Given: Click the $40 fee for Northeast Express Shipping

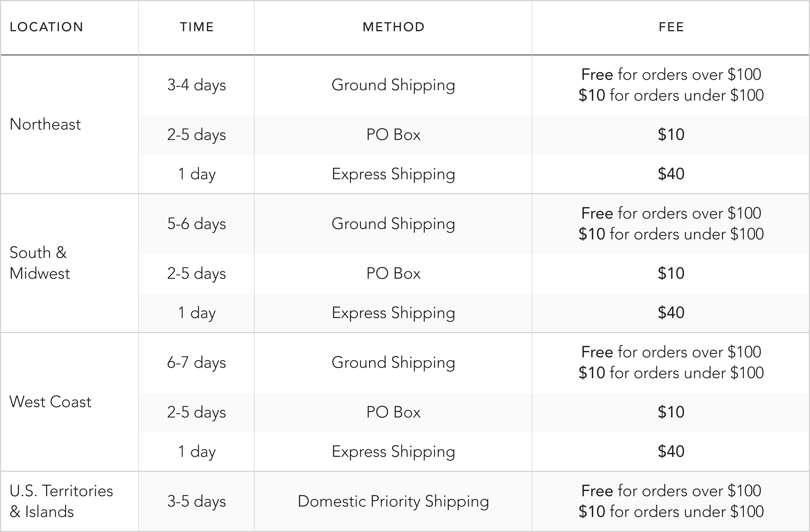Looking at the screenshot, I should 671,174.
